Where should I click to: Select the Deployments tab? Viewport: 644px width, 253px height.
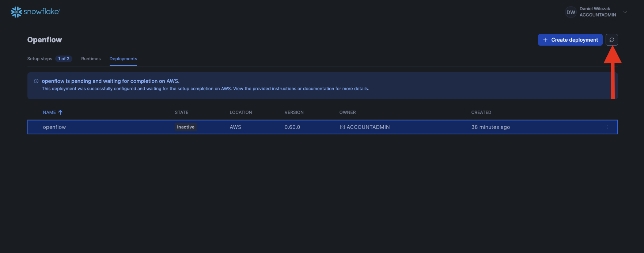click(x=123, y=59)
